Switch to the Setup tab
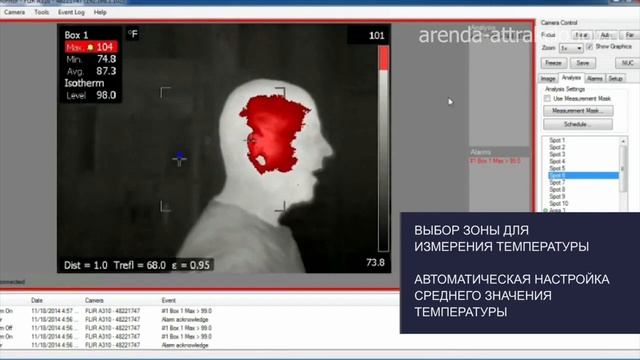 (x=616, y=78)
